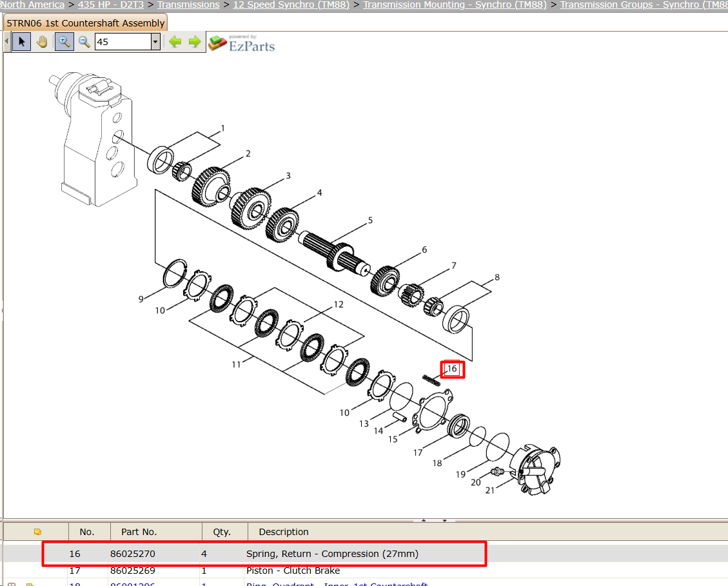Viewport: 728px width, 586px height.
Task: Activate the zoom out magnifier
Action: point(84,42)
